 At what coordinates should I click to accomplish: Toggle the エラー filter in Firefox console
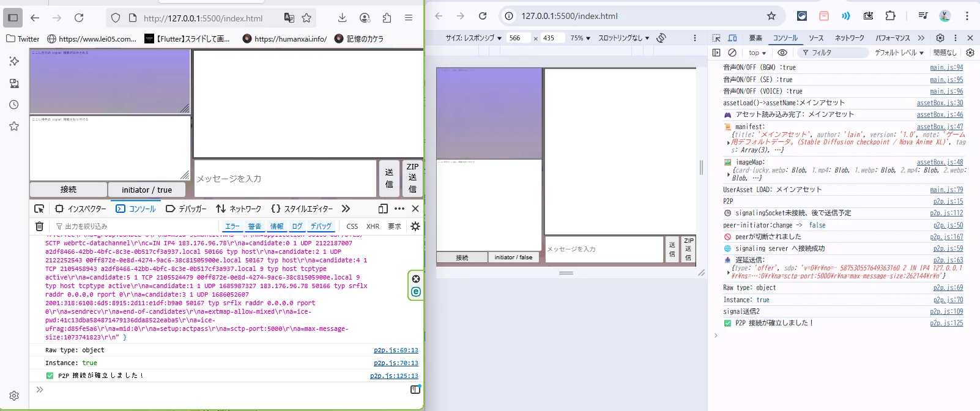click(232, 226)
